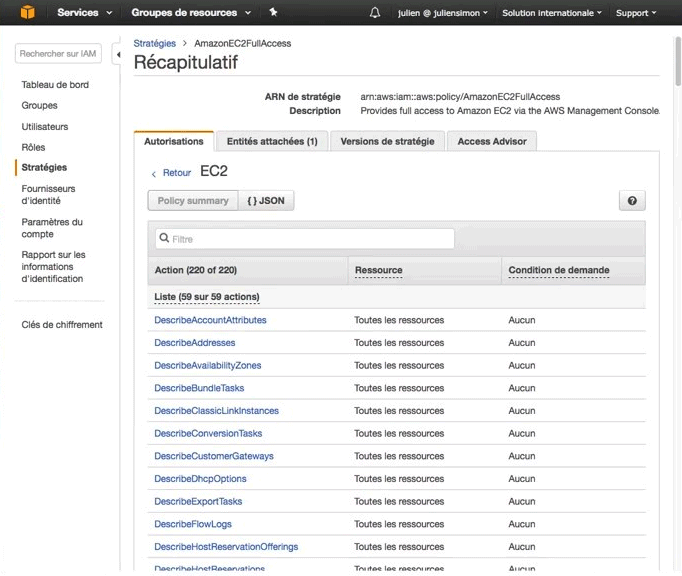The height and width of the screenshot is (576, 682).
Task: Select the Policy summary view
Action: 193,201
